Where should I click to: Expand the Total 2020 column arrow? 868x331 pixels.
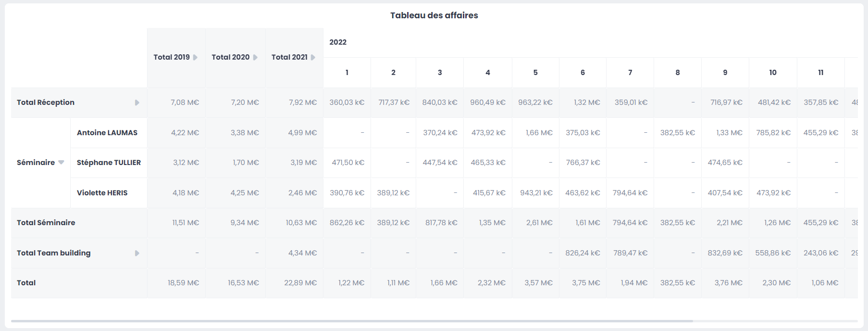pos(255,57)
